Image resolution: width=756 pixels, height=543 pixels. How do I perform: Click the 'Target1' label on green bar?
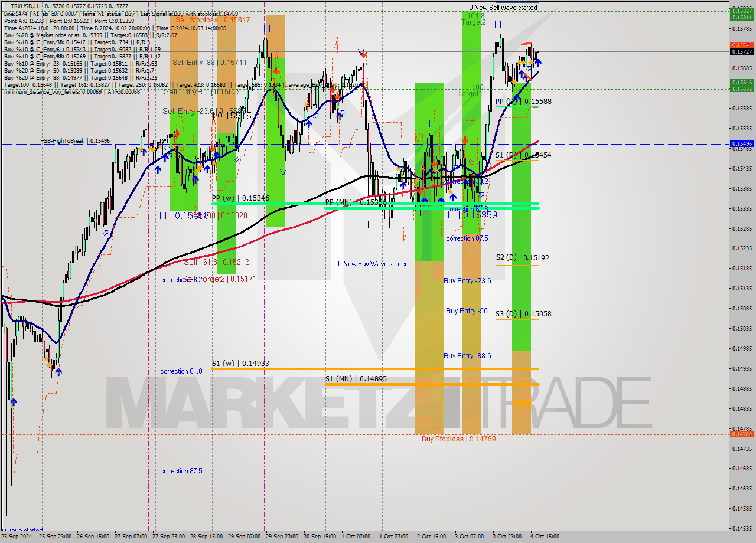(470, 94)
